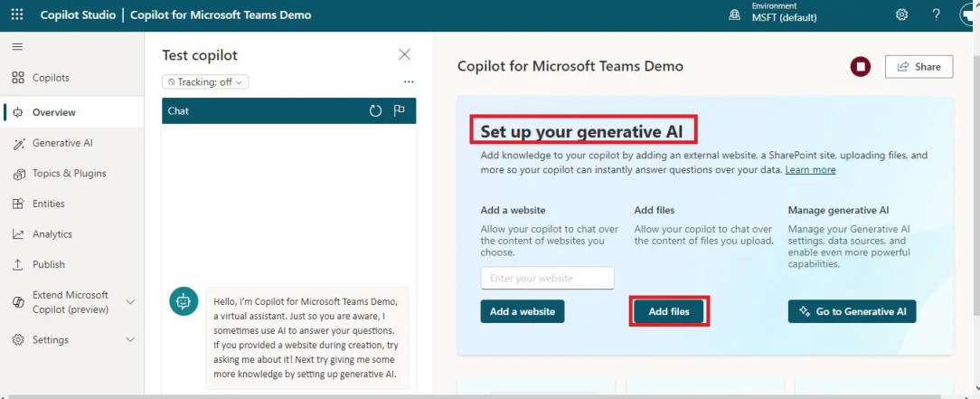Open Analytics in the sidebar
Image resolution: width=980 pixels, height=399 pixels.
[52, 234]
